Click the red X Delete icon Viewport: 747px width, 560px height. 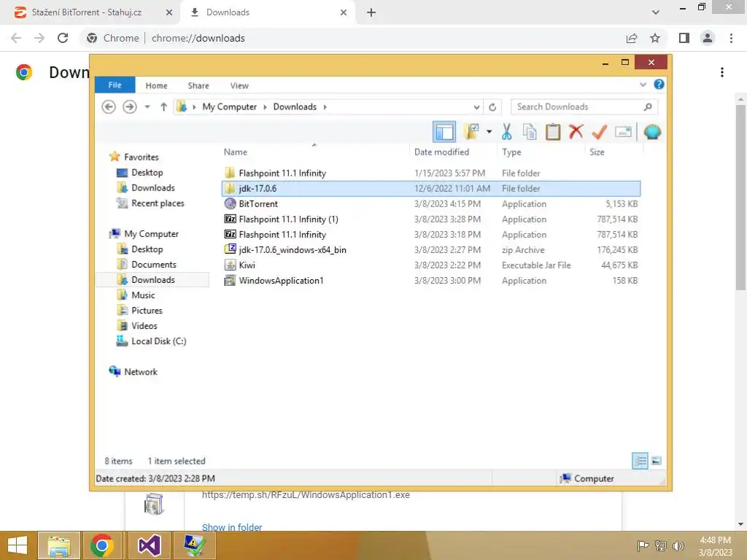pos(576,131)
